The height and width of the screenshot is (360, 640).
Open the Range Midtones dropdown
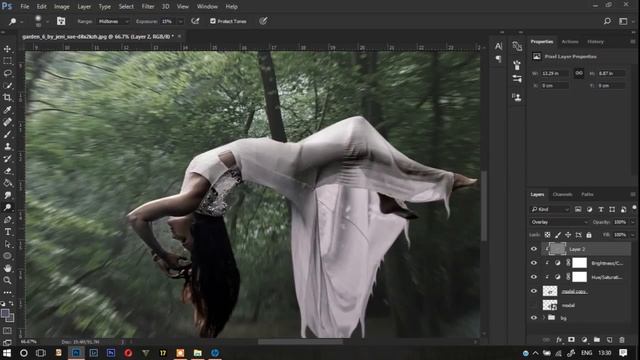click(113, 21)
